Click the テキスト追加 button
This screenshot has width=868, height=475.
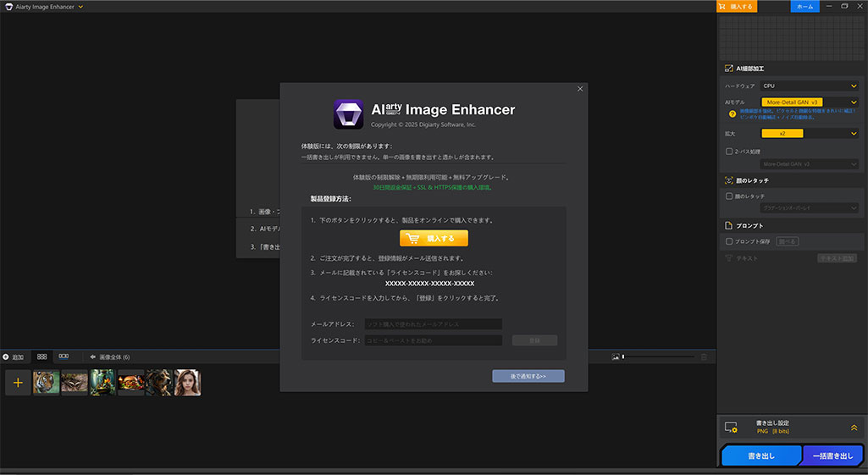pyautogui.click(x=837, y=258)
